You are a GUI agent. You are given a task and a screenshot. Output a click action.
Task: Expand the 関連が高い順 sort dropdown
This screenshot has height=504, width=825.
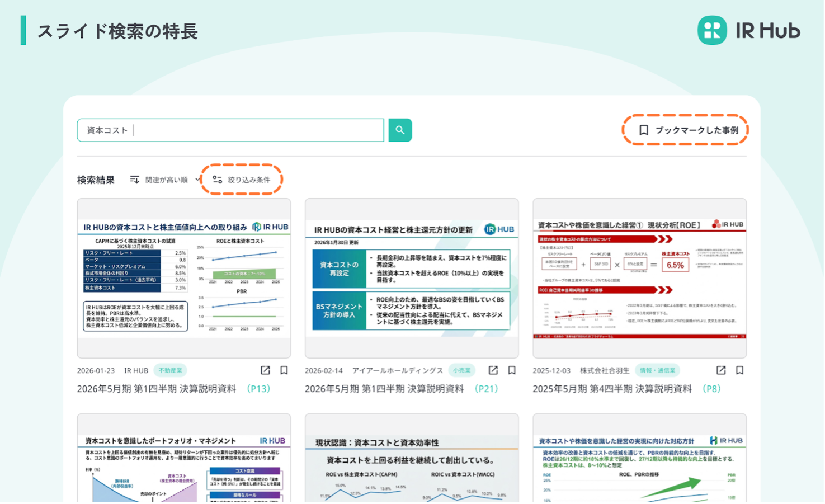point(166,180)
